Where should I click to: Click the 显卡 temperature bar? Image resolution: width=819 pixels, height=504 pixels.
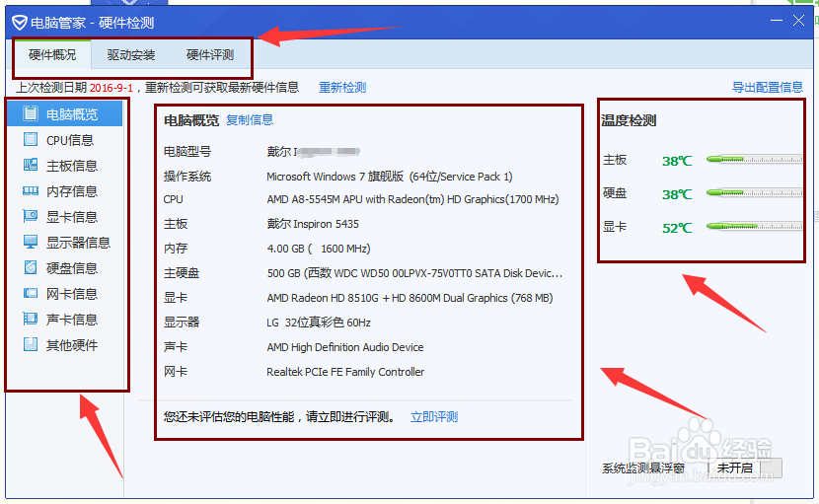pos(754,226)
